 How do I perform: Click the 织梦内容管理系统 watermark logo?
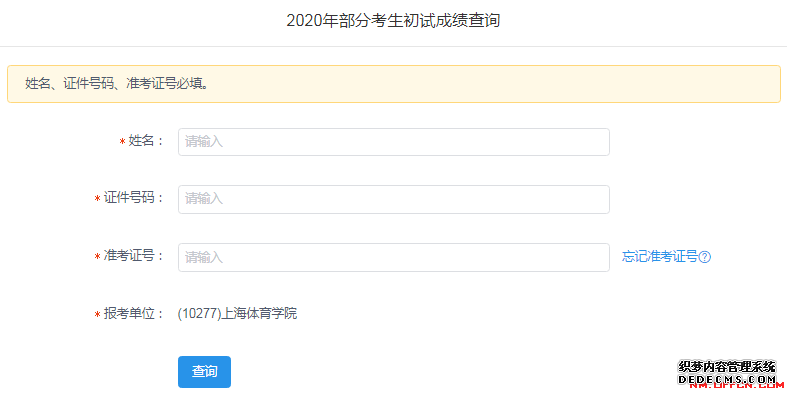(x=727, y=367)
